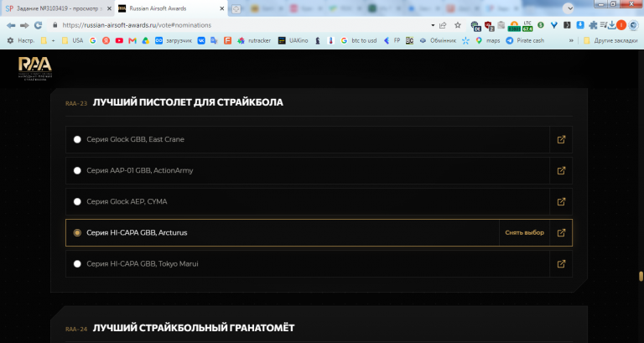The height and width of the screenshot is (343, 644).
Task: Close the Russian Airsoft Awards tab
Action: pos(221,8)
